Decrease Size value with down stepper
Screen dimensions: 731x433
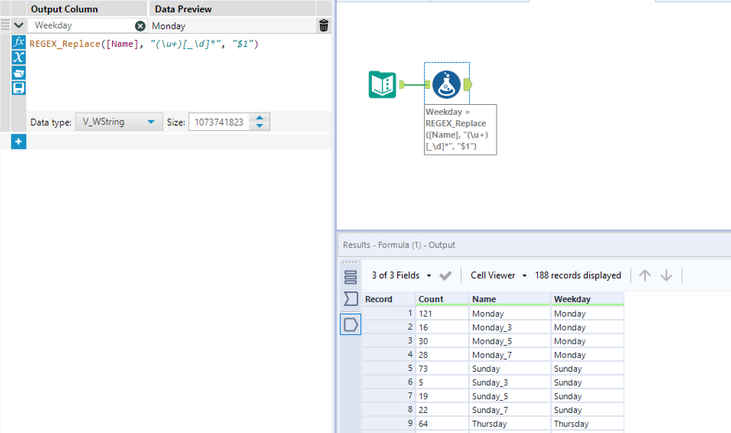point(260,126)
